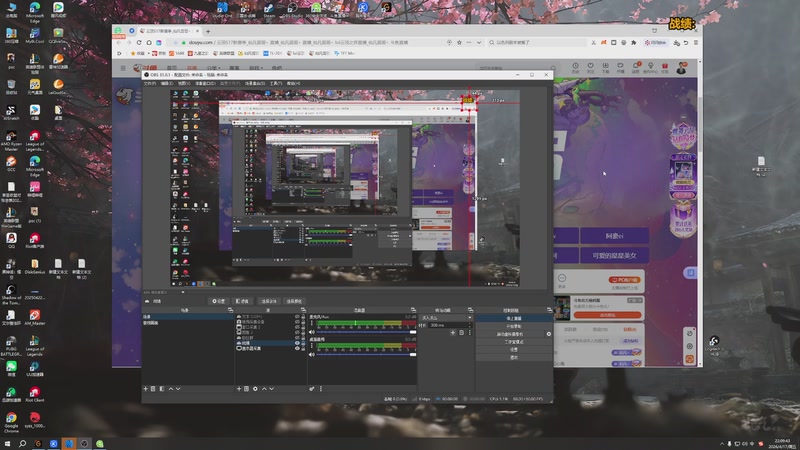This screenshot has height=450, width=800.
Task: Open Settings from OBS controls dock
Action: tap(514, 349)
